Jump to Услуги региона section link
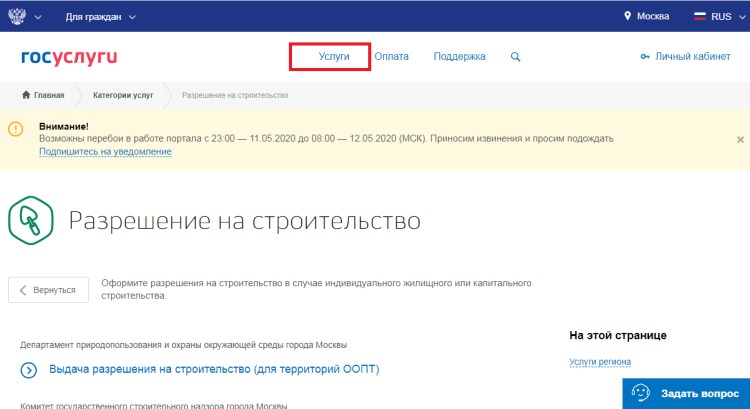 [x=600, y=362]
